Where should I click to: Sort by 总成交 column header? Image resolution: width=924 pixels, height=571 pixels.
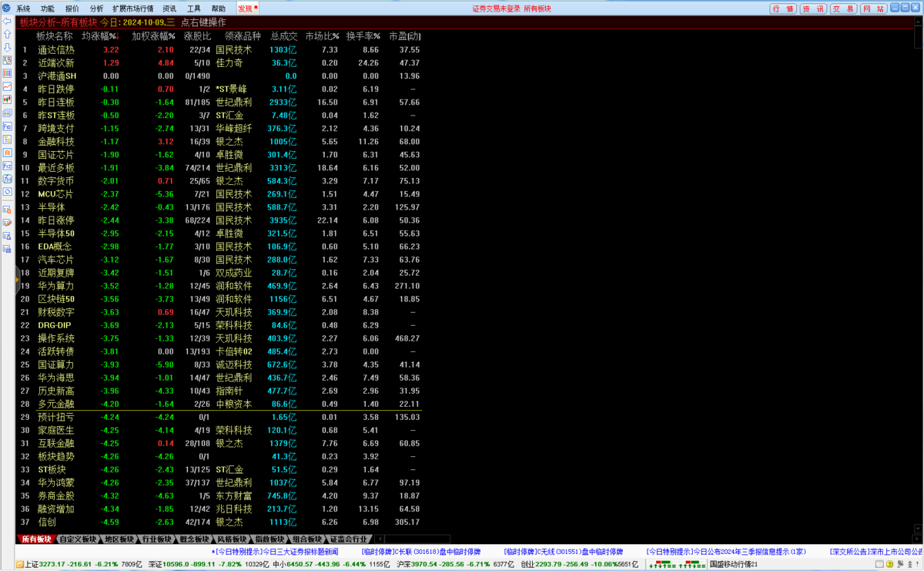283,36
